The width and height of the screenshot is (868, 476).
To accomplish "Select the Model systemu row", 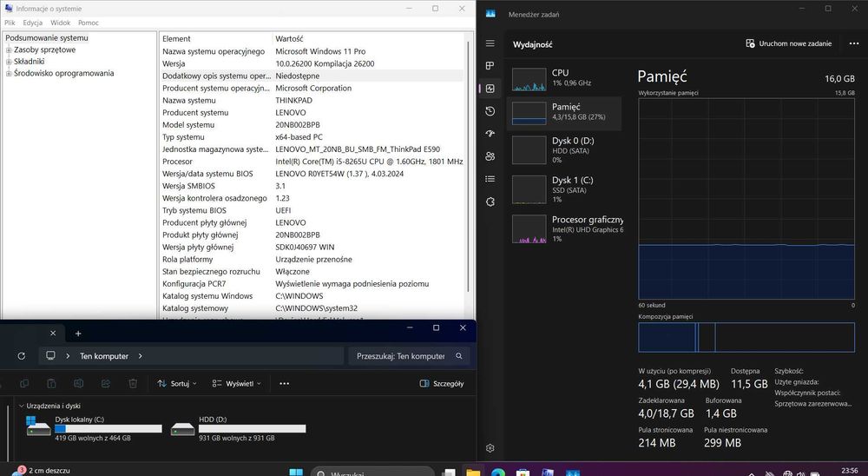I will pyautogui.click(x=312, y=125).
